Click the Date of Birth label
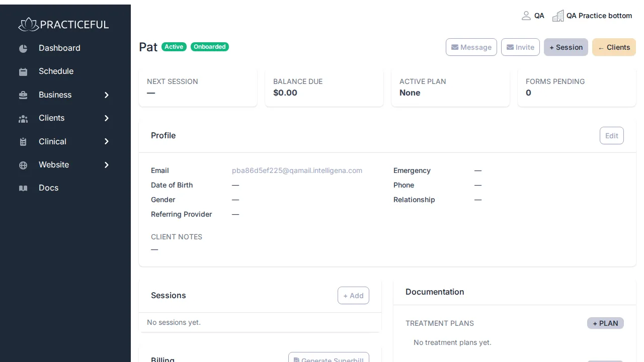The image size is (644, 362). coord(172,185)
